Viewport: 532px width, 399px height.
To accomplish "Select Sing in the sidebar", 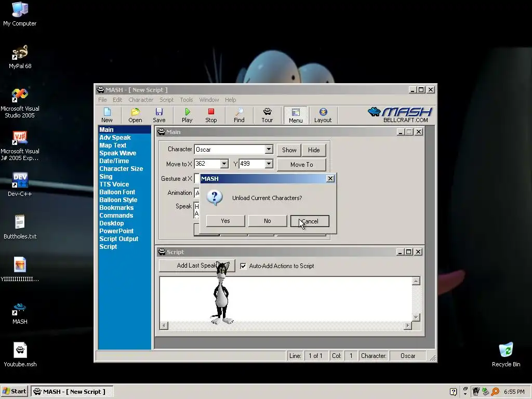I will (106, 177).
